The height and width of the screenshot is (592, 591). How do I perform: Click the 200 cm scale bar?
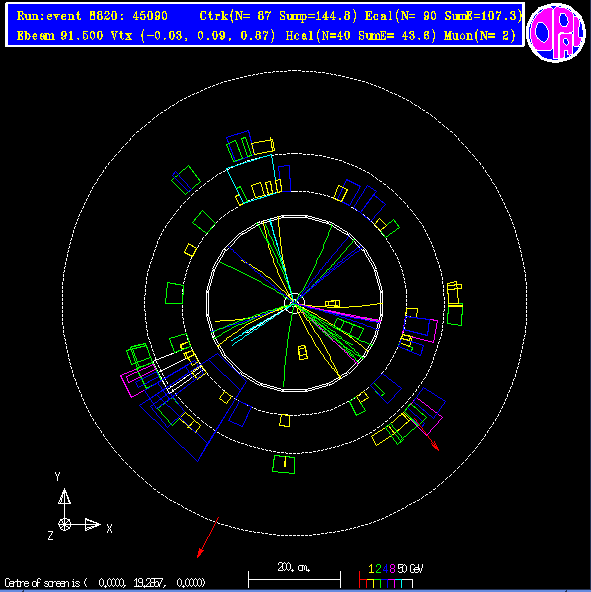(295, 579)
